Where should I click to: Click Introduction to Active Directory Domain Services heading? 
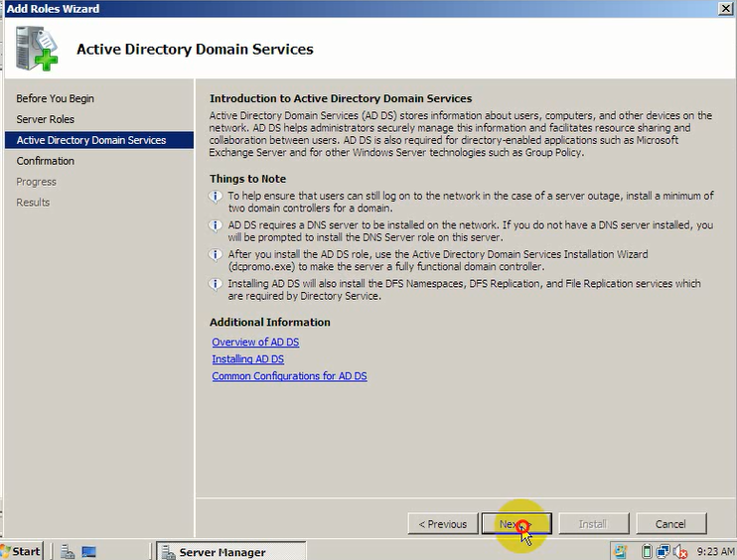[x=341, y=98]
